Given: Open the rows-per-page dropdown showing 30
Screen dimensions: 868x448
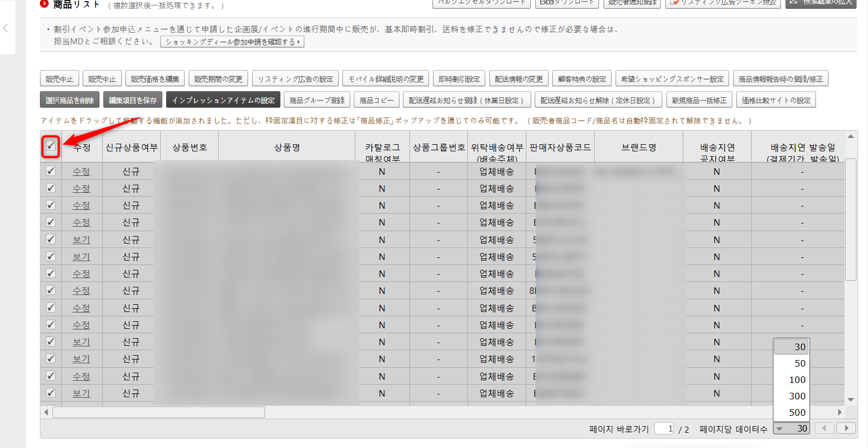Looking at the screenshot, I should (x=791, y=429).
